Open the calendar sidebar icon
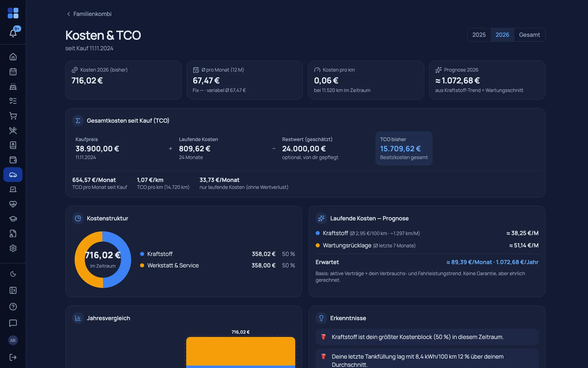 [13, 72]
